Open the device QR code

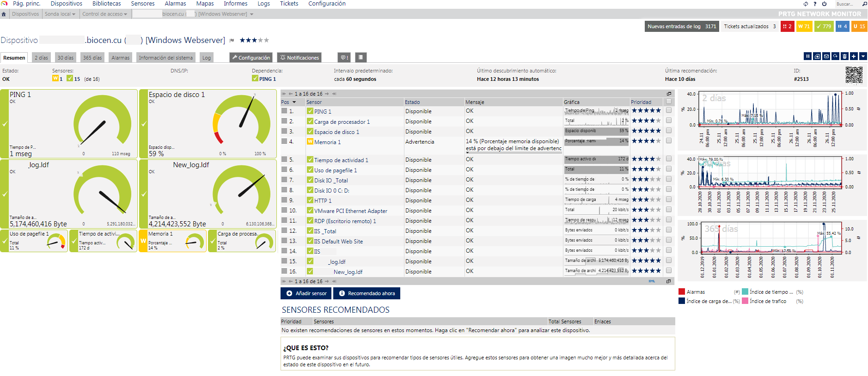(854, 75)
